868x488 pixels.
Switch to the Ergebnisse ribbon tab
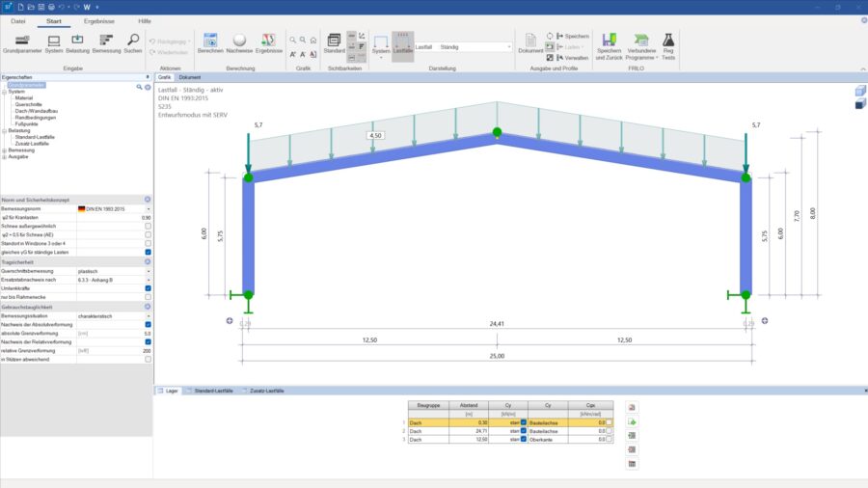(97, 20)
